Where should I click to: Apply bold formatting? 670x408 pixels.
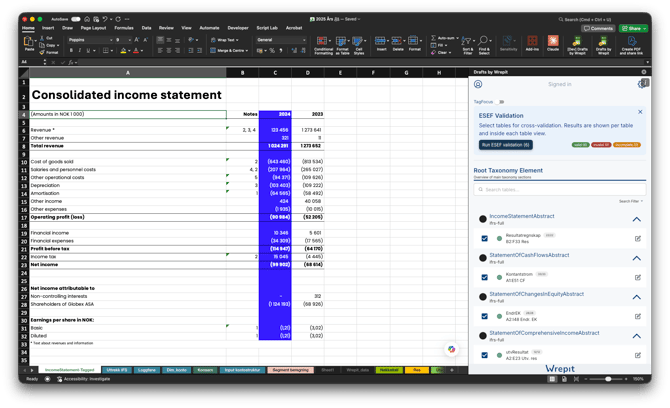[71, 50]
